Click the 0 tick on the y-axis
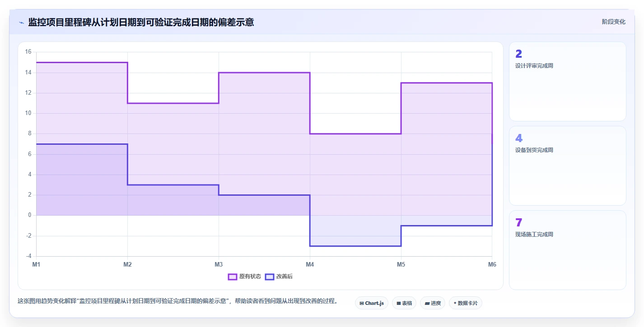Screen dimensions: 644x327 click(x=29, y=215)
